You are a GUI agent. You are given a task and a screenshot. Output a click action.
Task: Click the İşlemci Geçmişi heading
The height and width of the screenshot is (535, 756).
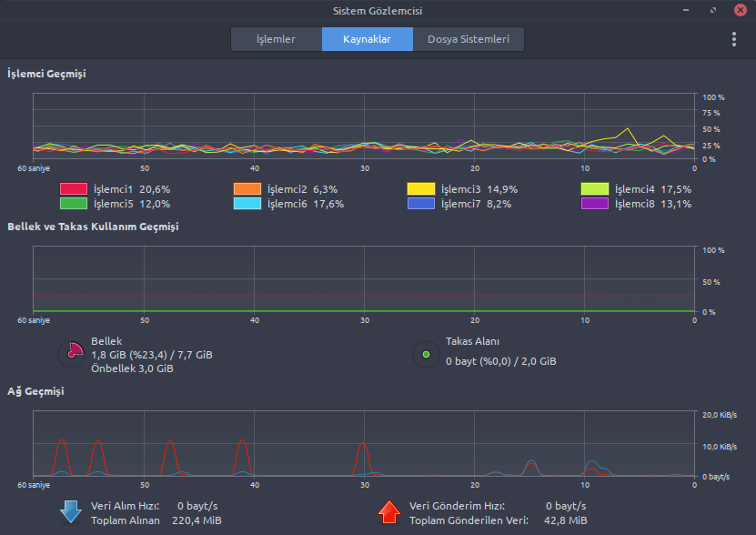(x=46, y=74)
